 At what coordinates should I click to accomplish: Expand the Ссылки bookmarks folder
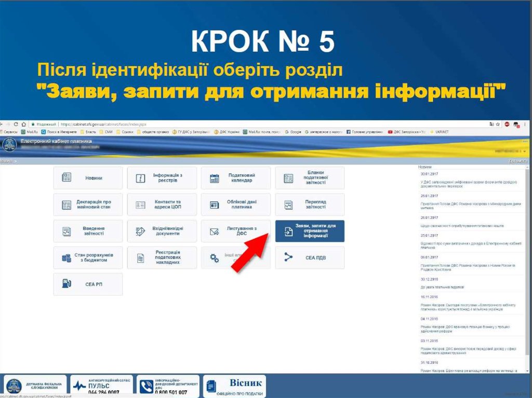point(125,132)
